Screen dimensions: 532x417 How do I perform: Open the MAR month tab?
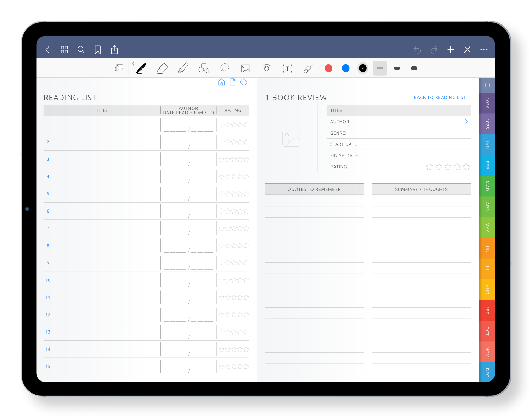(487, 186)
